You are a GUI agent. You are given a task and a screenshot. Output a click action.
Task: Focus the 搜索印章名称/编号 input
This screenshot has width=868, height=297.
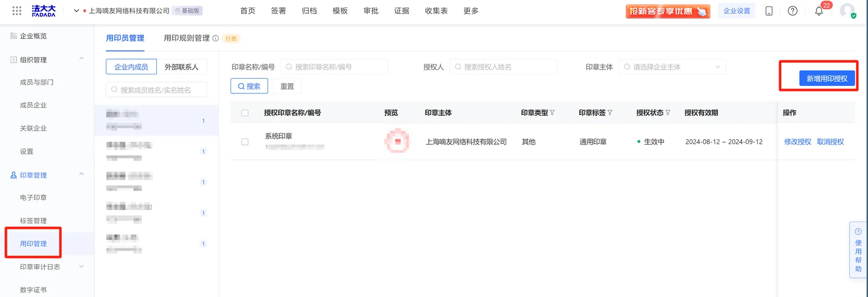point(334,67)
